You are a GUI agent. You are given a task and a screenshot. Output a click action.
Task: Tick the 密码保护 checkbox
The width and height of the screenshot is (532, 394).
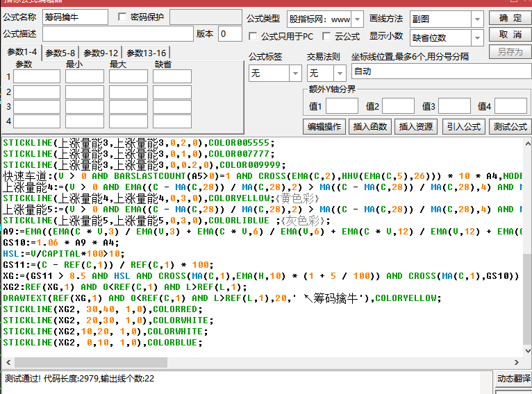pos(122,17)
